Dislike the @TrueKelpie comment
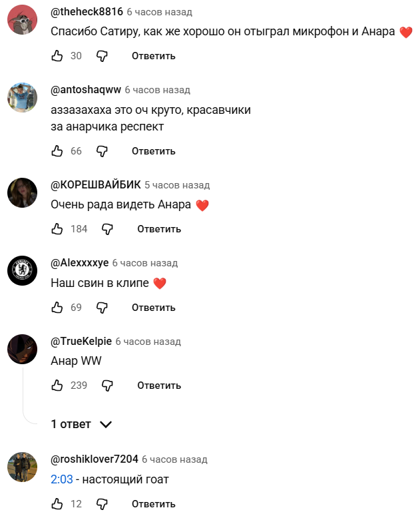 click(x=107, y=386)
